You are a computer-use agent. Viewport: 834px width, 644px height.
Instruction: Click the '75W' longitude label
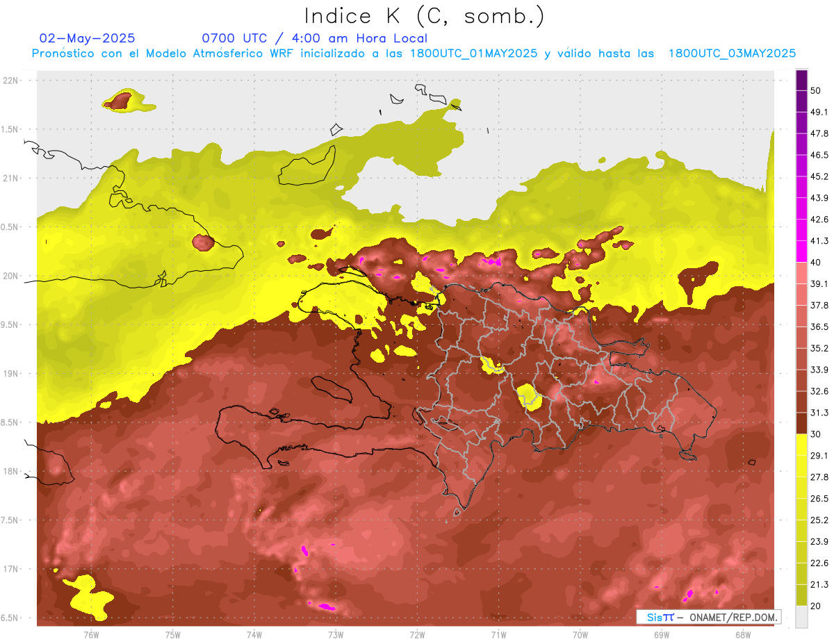click(173, 635)
